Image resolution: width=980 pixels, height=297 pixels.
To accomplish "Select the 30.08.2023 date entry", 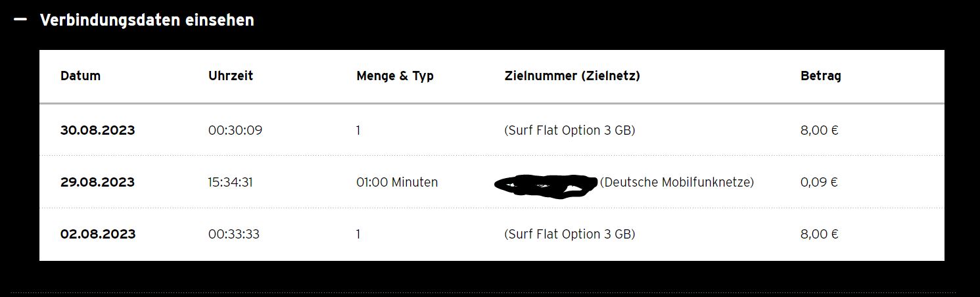I will (x=97, y=130).
